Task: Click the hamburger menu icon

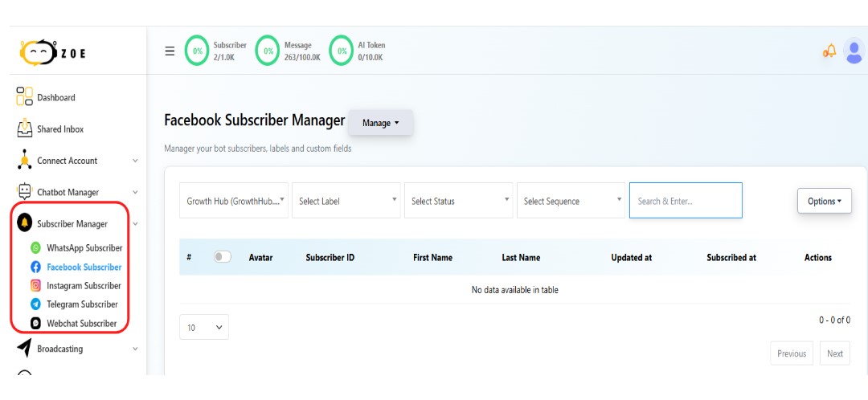Action: tap(170, 51)
